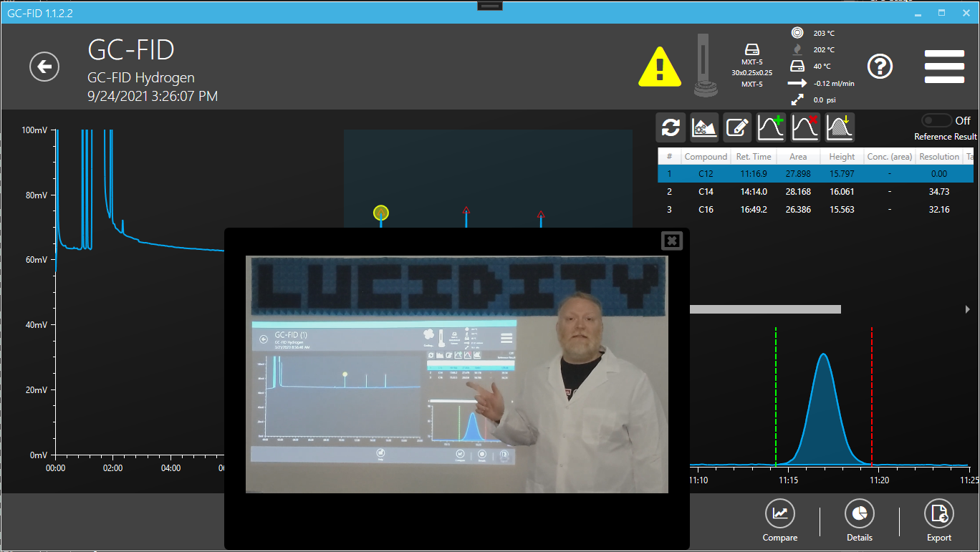Click the refresh results icon
980x552 pixels.
671,128
